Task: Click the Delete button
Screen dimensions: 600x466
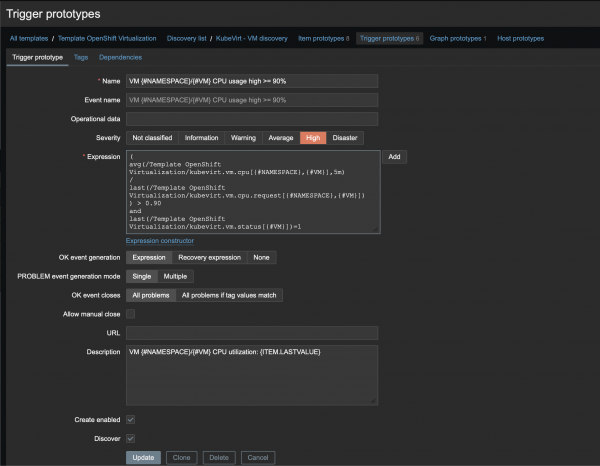Action: click(219, 458)
